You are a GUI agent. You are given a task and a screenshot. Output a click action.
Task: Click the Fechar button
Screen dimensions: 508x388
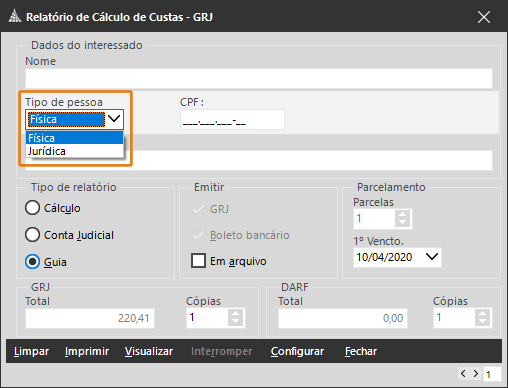coord(361,351)
